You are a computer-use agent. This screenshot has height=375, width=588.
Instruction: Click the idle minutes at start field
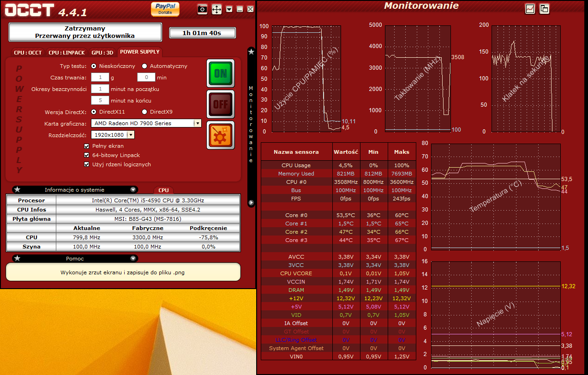coord(100,89)
